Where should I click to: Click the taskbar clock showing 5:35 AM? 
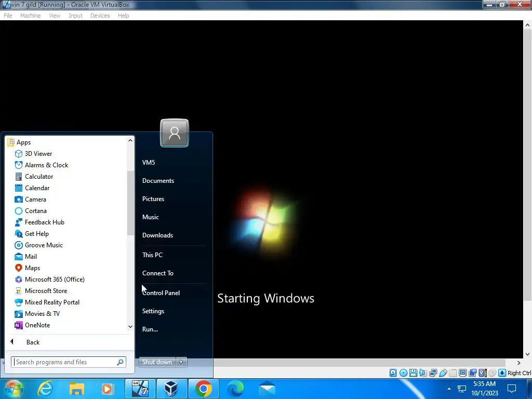(x=485, y=389)
